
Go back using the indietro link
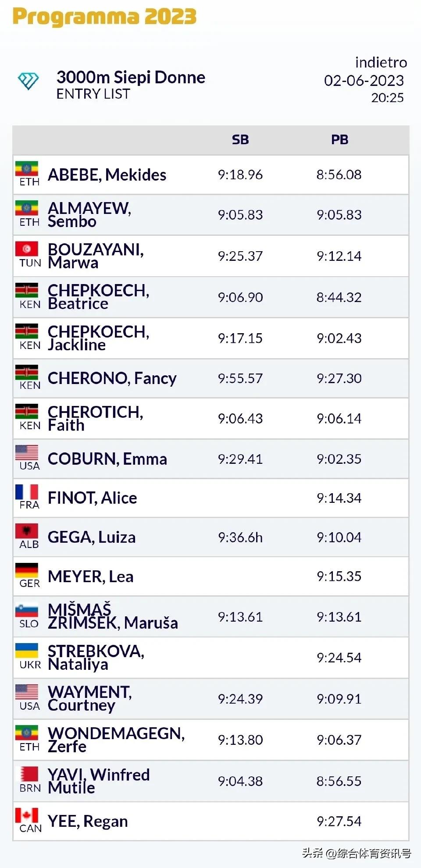(381, 63)
